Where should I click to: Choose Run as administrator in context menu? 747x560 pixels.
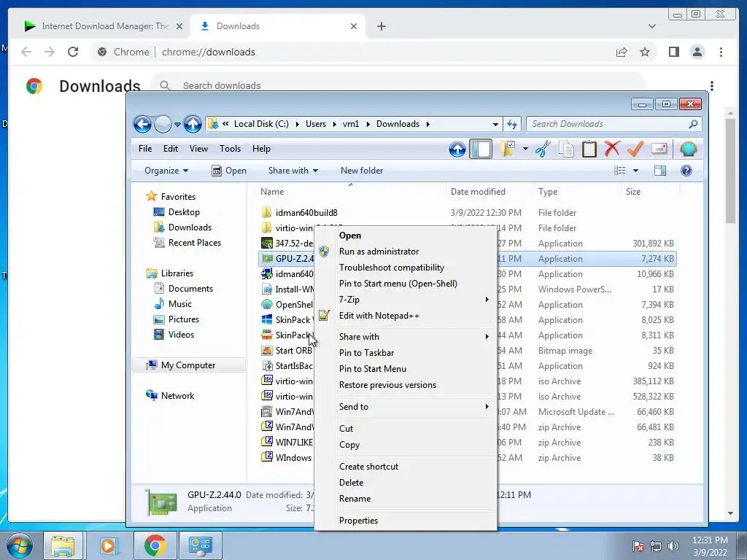(406, 252)
